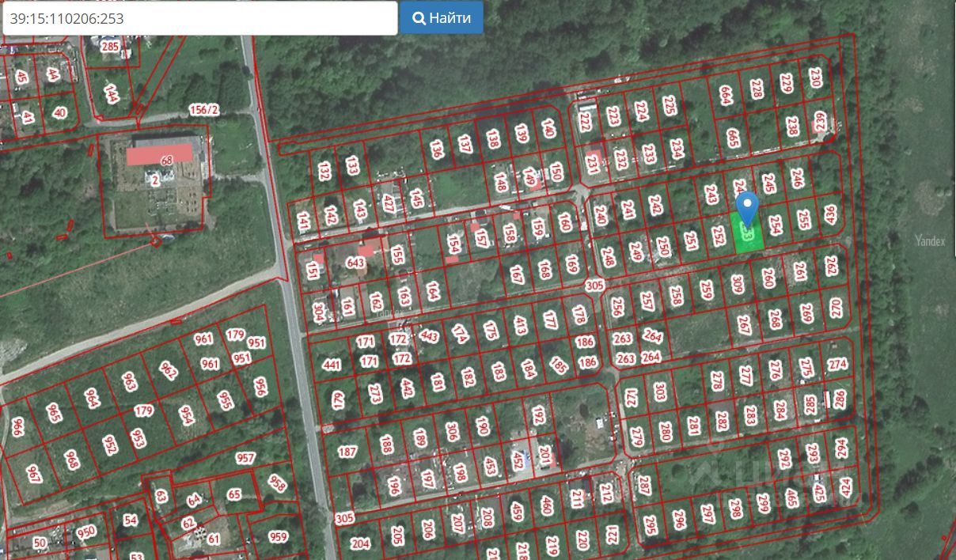This screenshot has height=560, width=956.
Task: Select parcel number 230
Action: click(x=815, y=78)
